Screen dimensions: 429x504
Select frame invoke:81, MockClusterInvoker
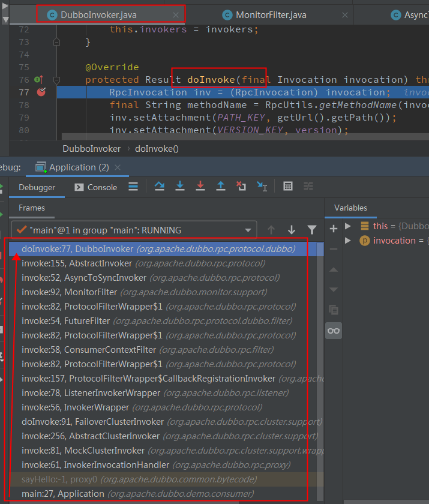click(x=163, y=451)
